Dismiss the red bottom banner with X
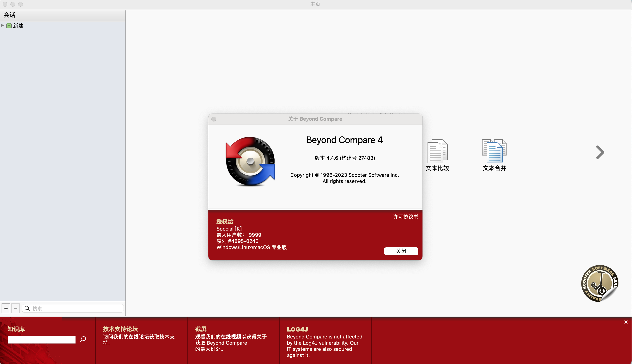632x364 pixels. (x=626, y=322)
